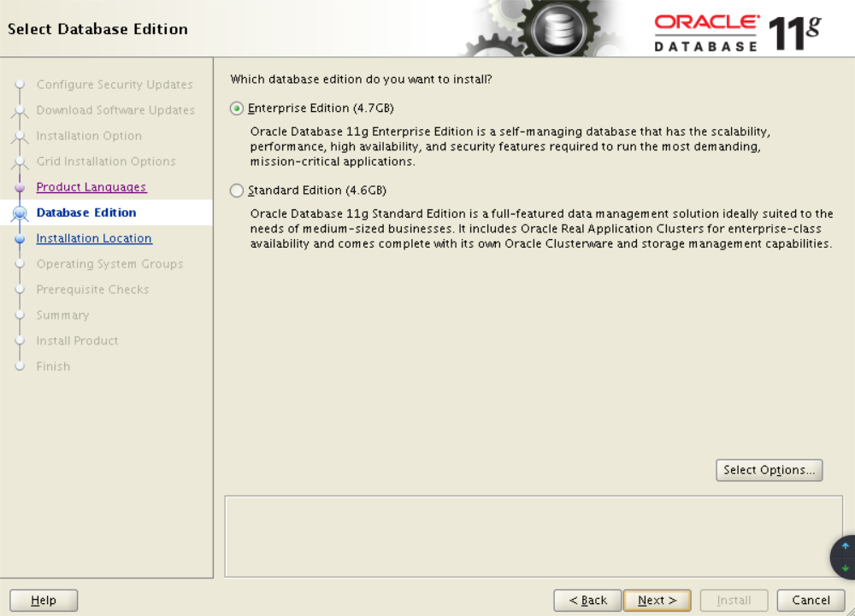Click Finish step bullet icon

click(21, 366)
